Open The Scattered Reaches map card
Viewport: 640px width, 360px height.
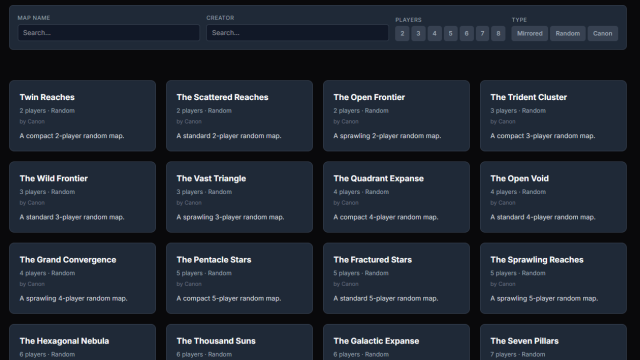pos(239,116)
